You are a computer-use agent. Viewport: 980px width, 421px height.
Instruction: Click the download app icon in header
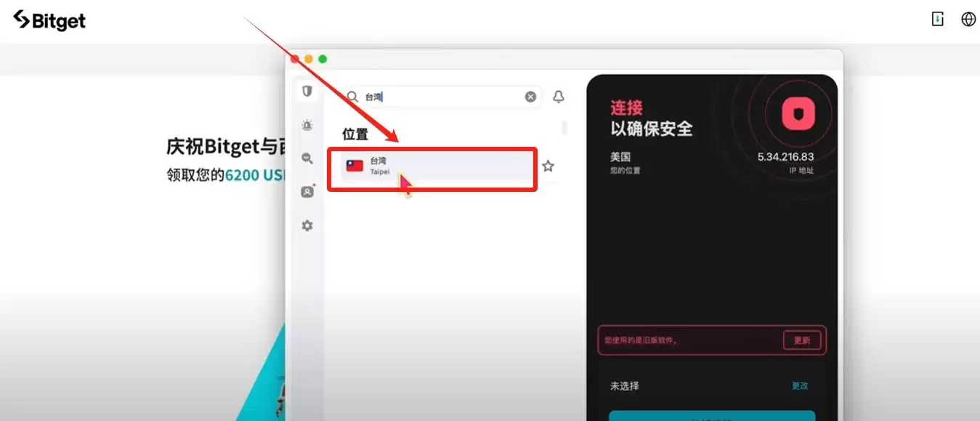pyautogui.click(x=937, y=19)
